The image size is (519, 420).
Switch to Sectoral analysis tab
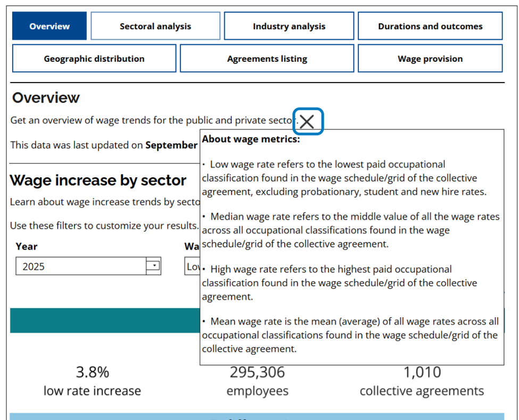click(155, 26)
